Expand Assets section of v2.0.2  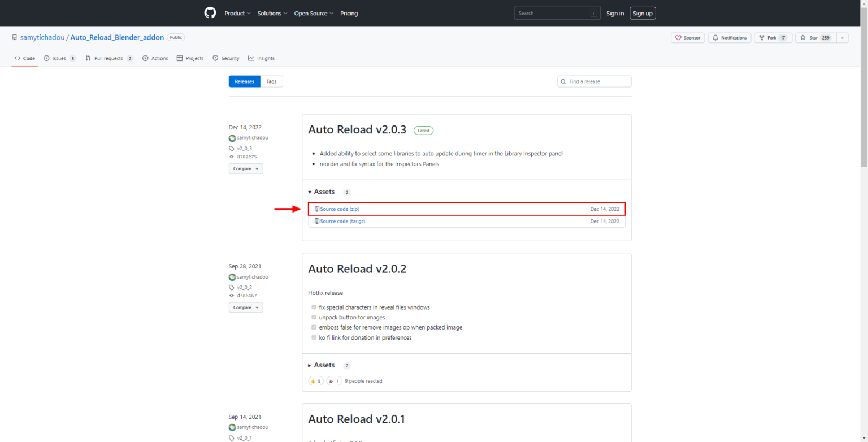click(x=324, y=365)
